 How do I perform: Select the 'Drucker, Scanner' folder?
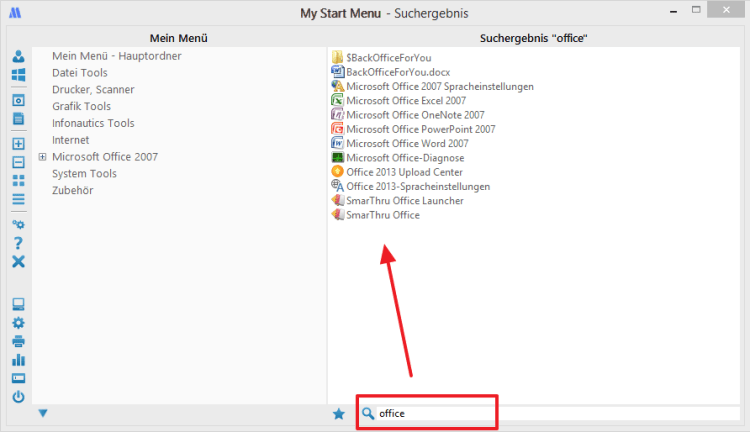(x=93, y=89)
